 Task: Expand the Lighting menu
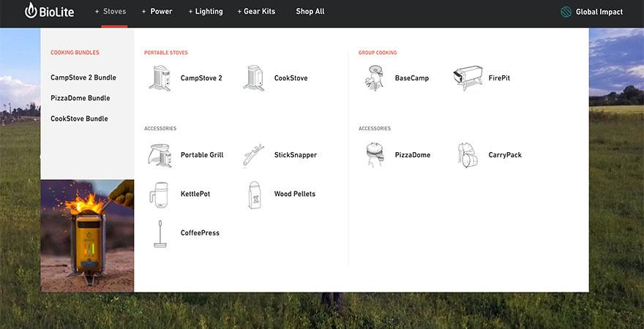point(206,12)
